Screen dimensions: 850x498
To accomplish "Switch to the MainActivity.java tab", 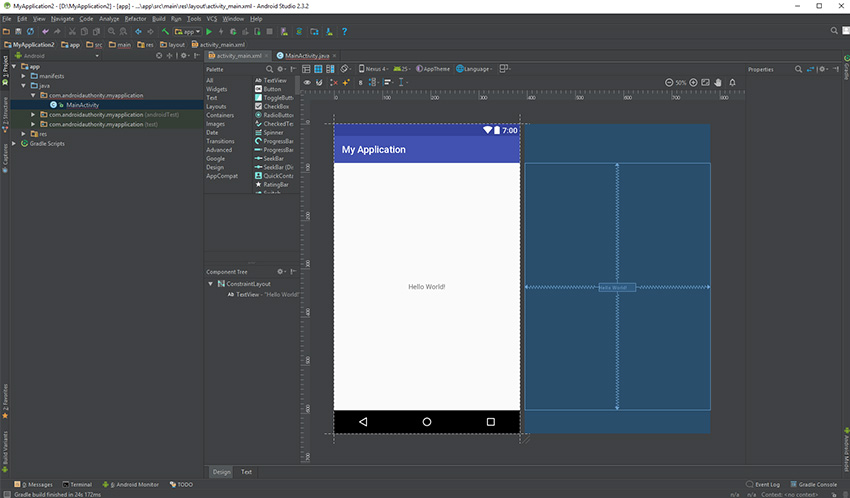I will coord(306,56).
